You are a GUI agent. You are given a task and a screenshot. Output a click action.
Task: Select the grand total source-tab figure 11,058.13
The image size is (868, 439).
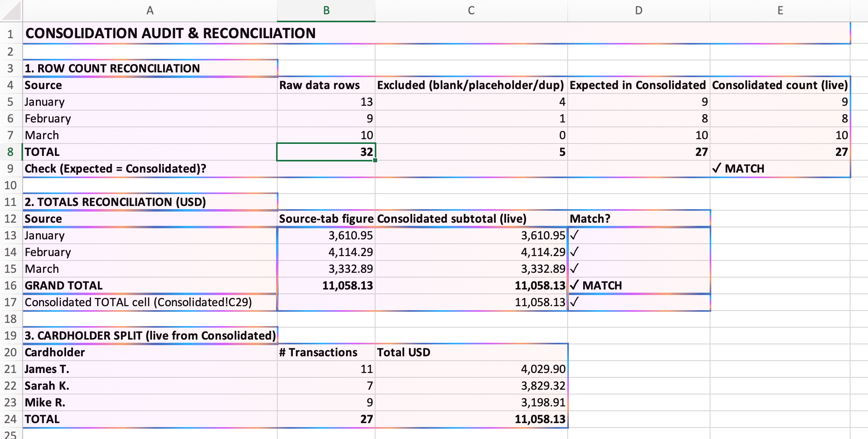326,286
